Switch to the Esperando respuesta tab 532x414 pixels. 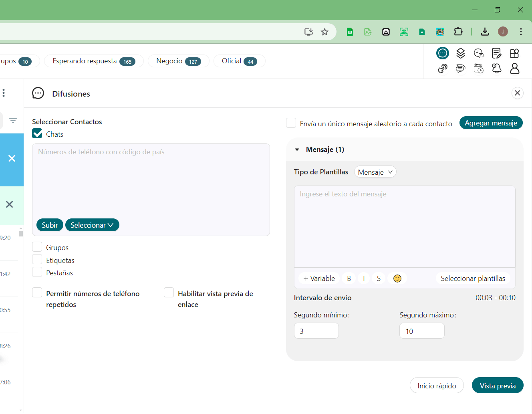click(93, 61)
